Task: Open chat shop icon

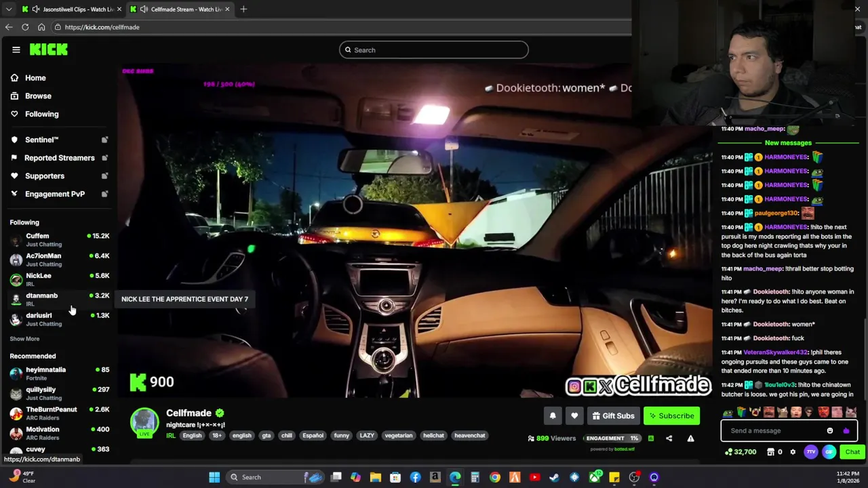Action: click(x=770, y=452)
